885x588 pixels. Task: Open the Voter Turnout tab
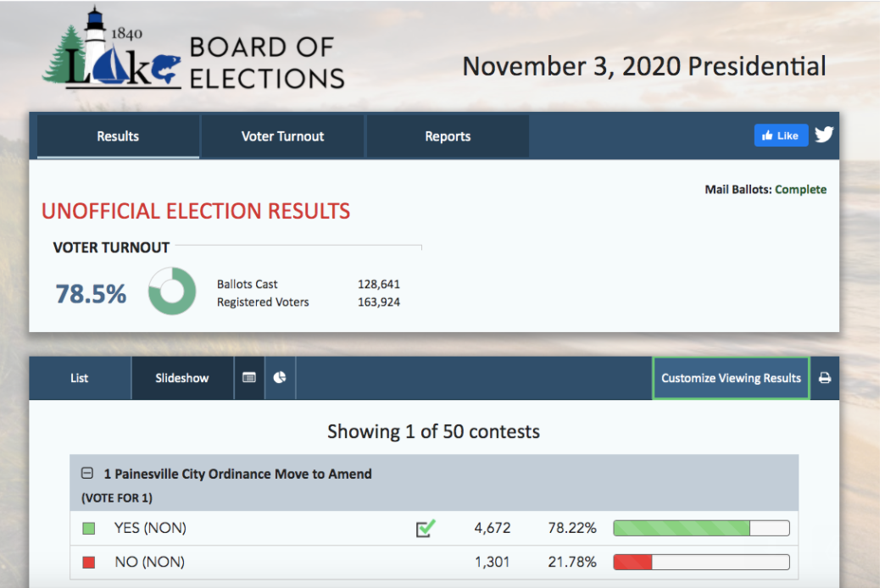[282, 136]
